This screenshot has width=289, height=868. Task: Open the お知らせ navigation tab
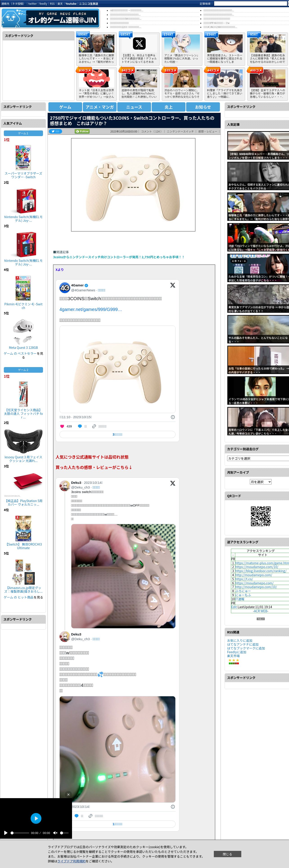[203, 107]
